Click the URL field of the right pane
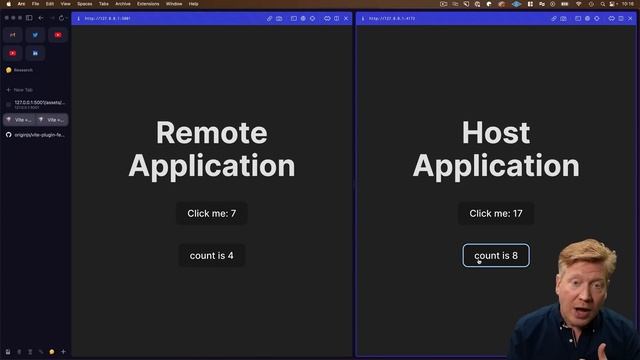This screenshot has width=640, height=360. (x=392, y=18)
